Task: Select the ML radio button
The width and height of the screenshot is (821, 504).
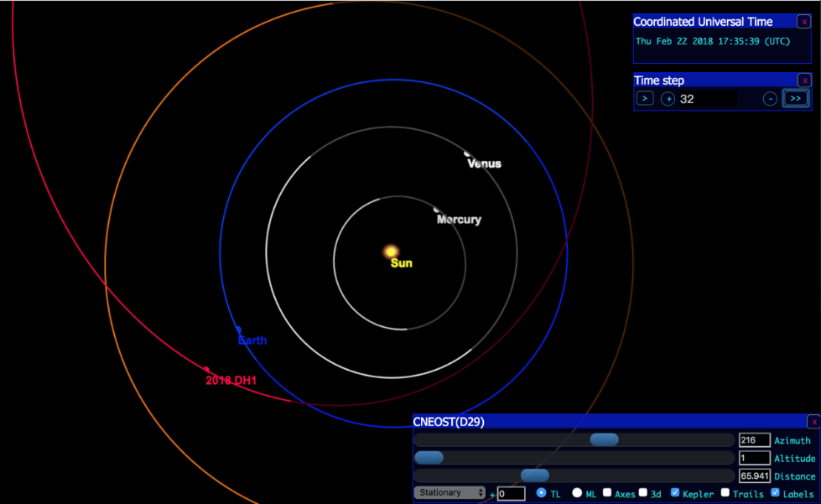Action: (577, 492)
